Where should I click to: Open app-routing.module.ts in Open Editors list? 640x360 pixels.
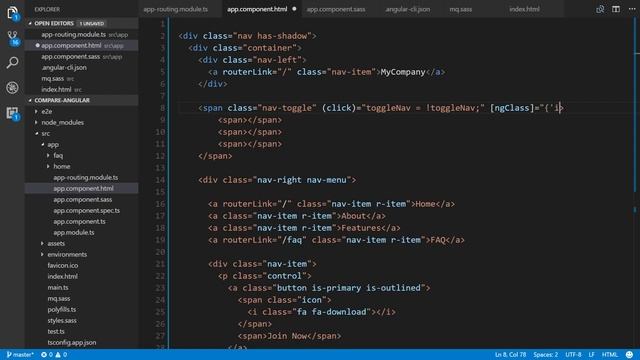(x=82, y=35)
